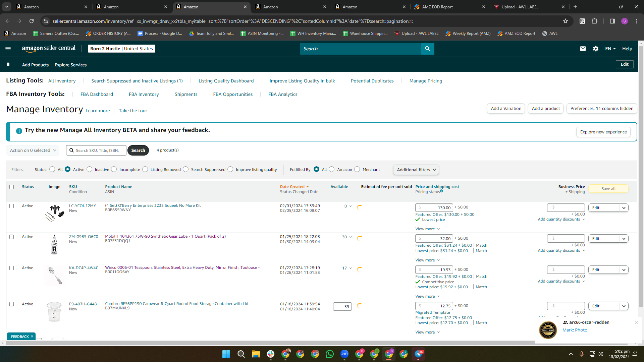
Task: Open Slack from the taskbar
Action: pyautogui.click(x=271, y=354)
